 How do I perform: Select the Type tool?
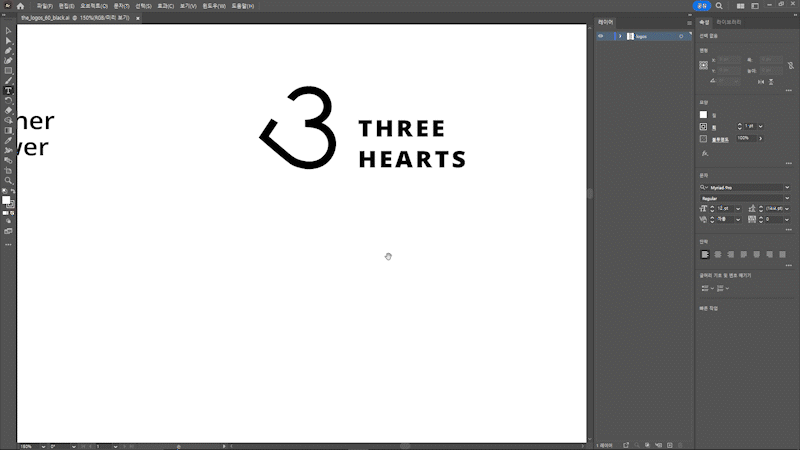(8, 91)
